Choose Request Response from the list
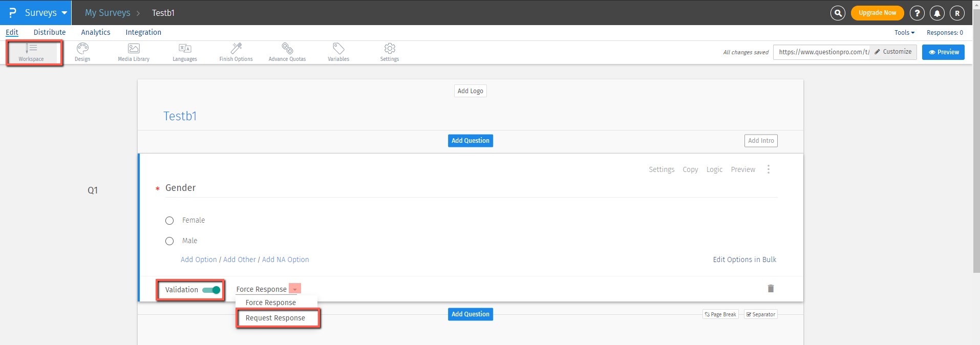Image resolution: width=980 pixels, height=345 pixels. coord(275,318)
